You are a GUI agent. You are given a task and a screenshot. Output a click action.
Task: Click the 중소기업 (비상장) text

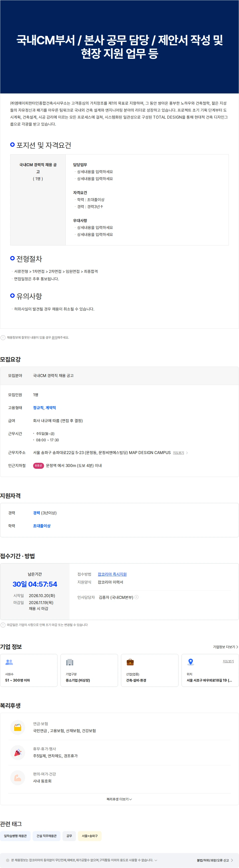click(78, 680)
